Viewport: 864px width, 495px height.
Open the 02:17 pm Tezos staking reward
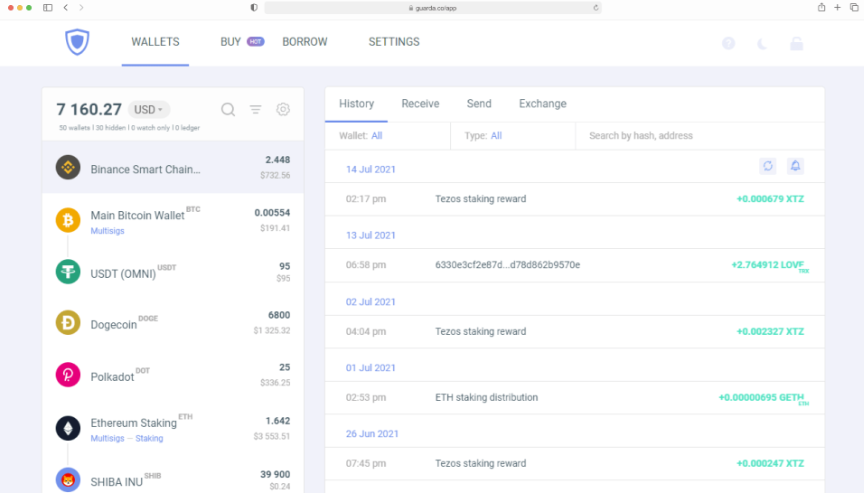575,199
